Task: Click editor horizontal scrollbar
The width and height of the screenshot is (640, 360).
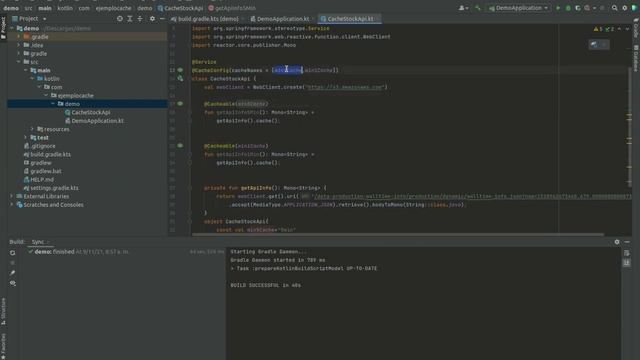Action: [x=398, y=235]
